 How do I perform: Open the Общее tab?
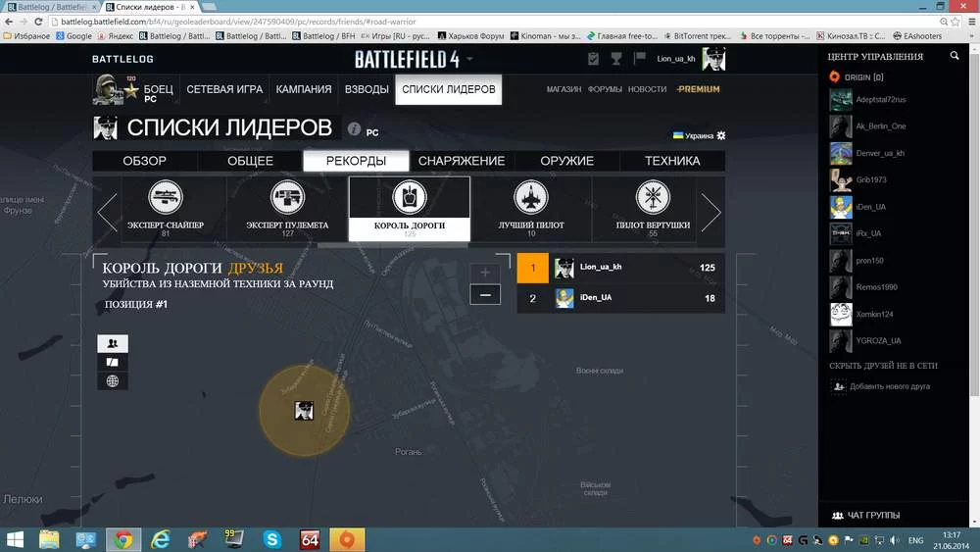(250, 161)
